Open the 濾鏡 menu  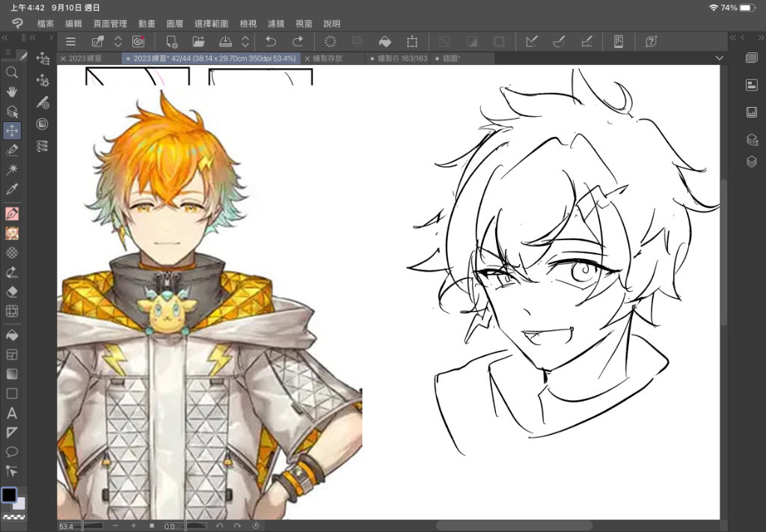(x=276, y=23)
